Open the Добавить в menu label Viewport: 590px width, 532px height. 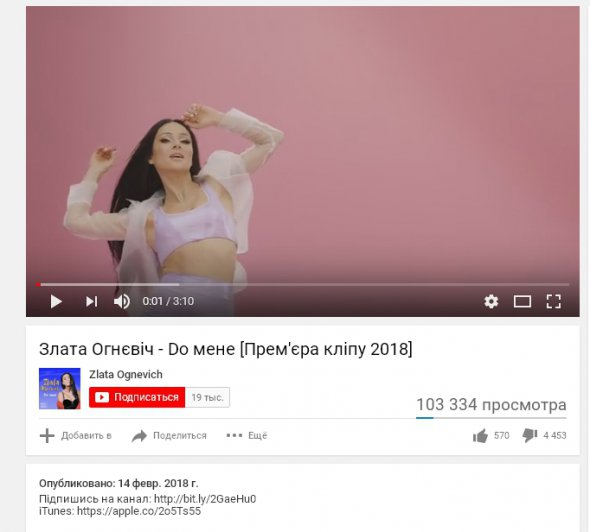tap(87, 436)
